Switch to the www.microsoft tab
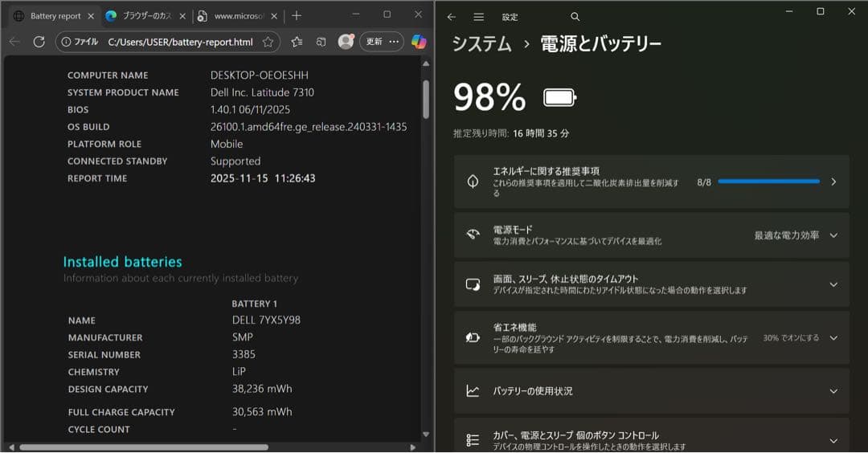The image size is (868, 453). click(x=238, y=16)
